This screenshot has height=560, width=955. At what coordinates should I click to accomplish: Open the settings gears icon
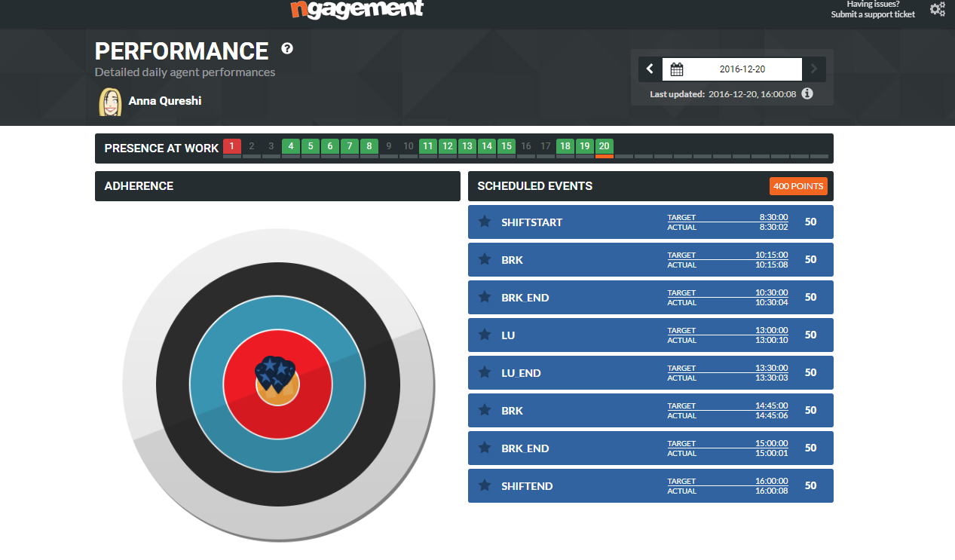[937, 10]
